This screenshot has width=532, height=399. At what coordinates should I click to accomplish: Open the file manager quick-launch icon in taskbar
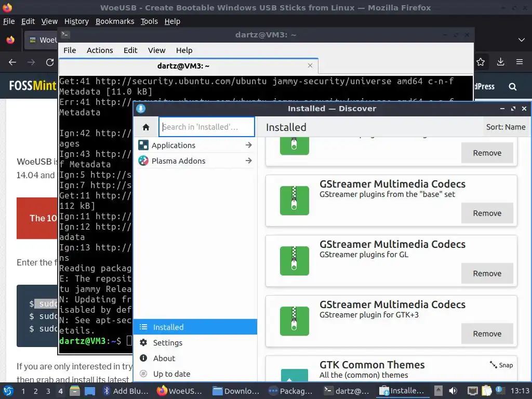[x=75, y=391]
